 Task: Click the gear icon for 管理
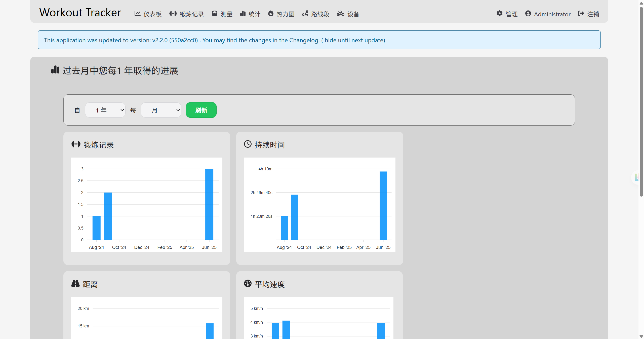(500, 14)
